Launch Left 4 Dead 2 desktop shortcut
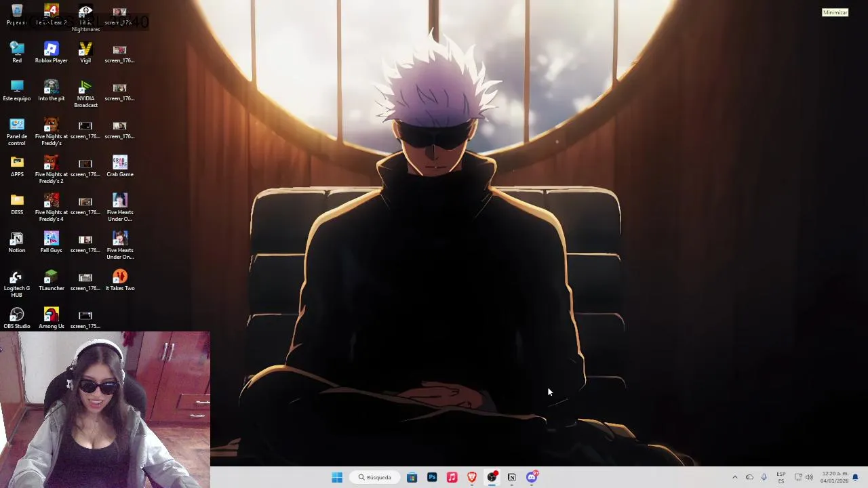The height and width of the screenshot is (488, 868). 51,15
